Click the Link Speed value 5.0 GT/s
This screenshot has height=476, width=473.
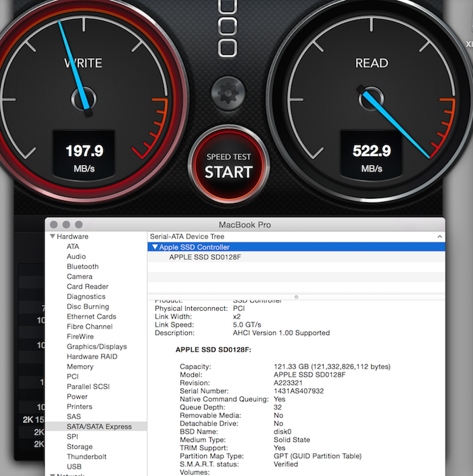click(x=247, y=325)
